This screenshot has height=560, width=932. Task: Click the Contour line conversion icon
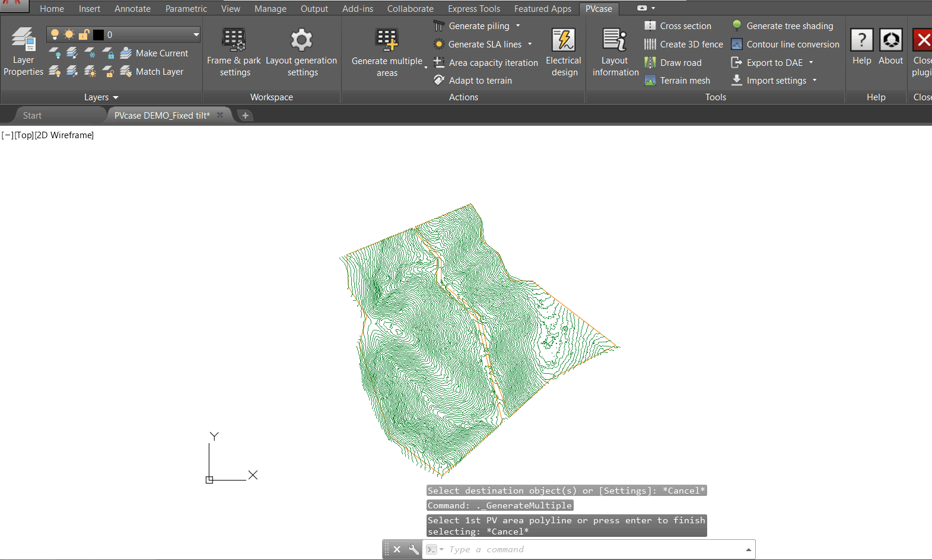tap(737, 44)
